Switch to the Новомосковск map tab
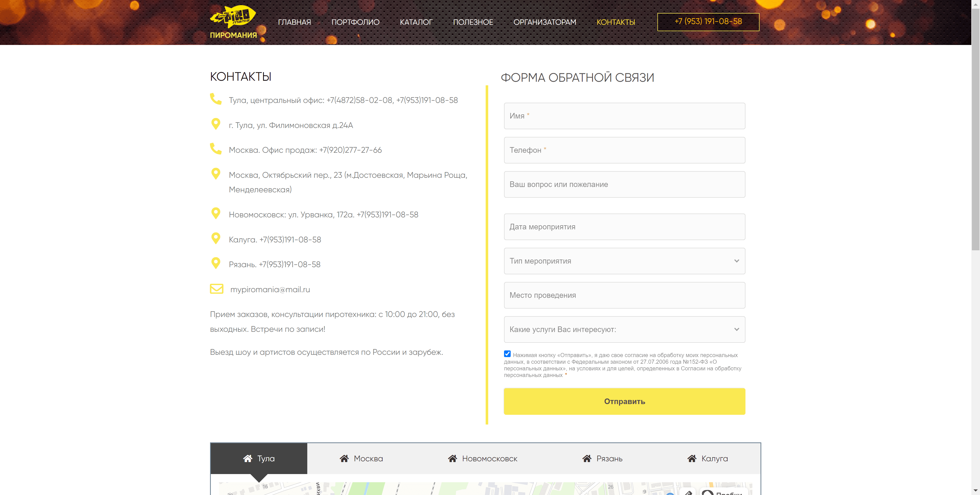 (x=482, y=458)
